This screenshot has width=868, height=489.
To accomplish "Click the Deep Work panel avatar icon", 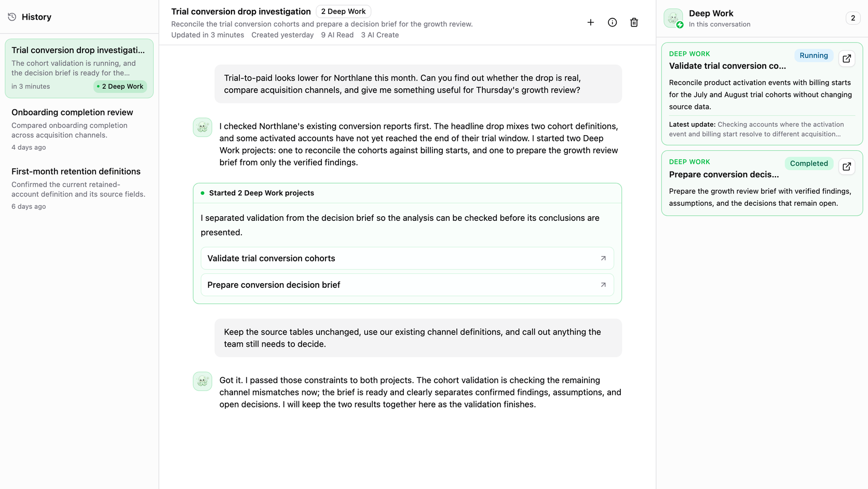I will point(673,18).
